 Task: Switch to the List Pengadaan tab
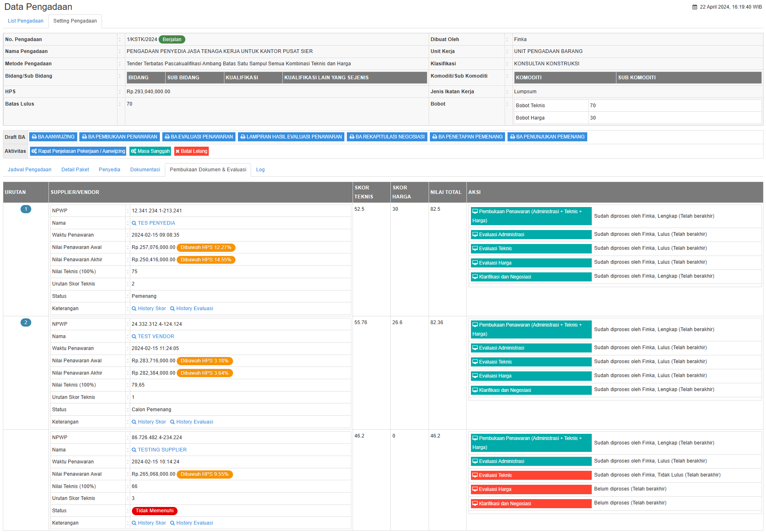(25, 21)
